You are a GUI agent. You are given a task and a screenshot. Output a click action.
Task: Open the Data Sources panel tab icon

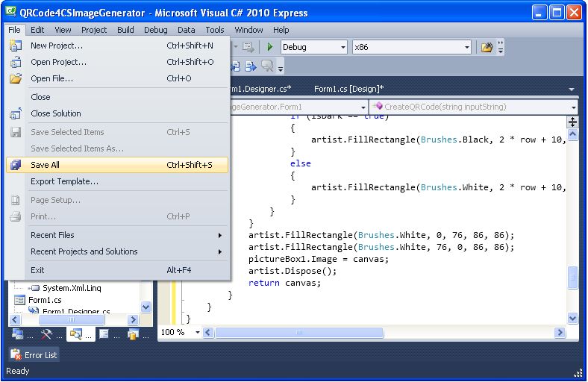(x=133, y=334)
